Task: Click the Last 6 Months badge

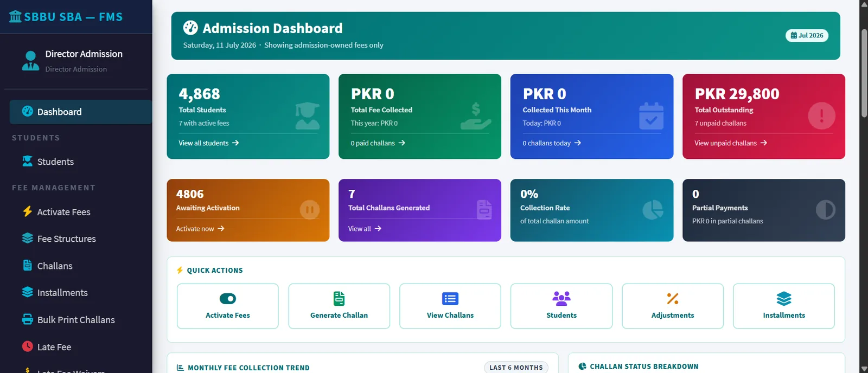Action: coord(516,368)
